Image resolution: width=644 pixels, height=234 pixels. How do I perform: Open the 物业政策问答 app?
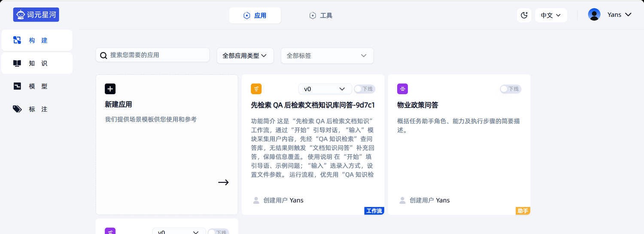(418, 105)
